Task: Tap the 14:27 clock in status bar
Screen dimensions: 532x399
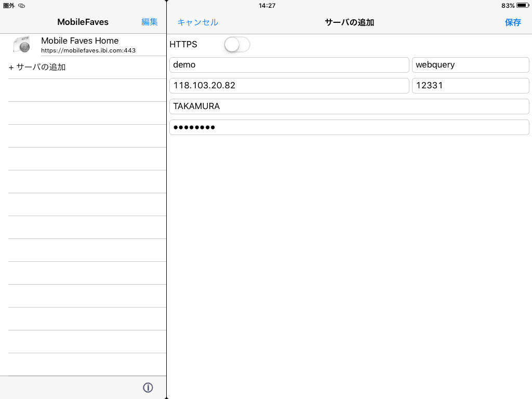Action: pyautogui.click(x=267, y=6)
